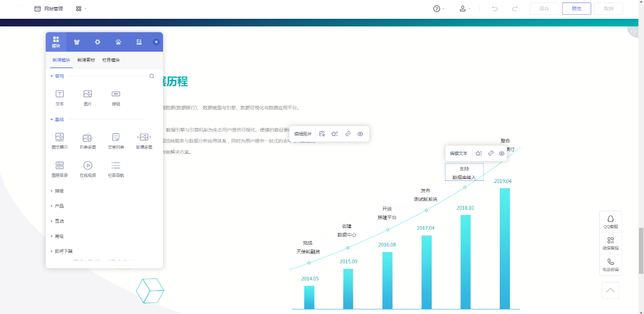
Task: Click the 发布 测试版系统 label
Action: pos(426,195)
